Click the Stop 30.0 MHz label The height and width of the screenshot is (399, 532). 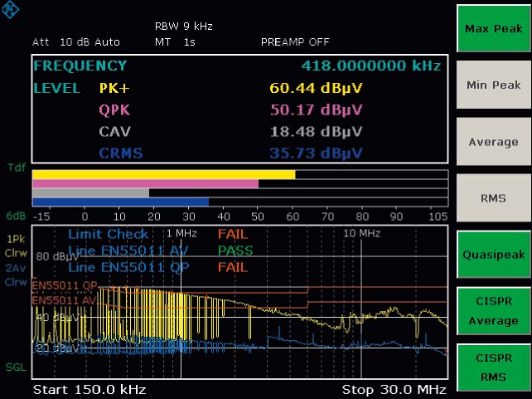pos(394,390)
